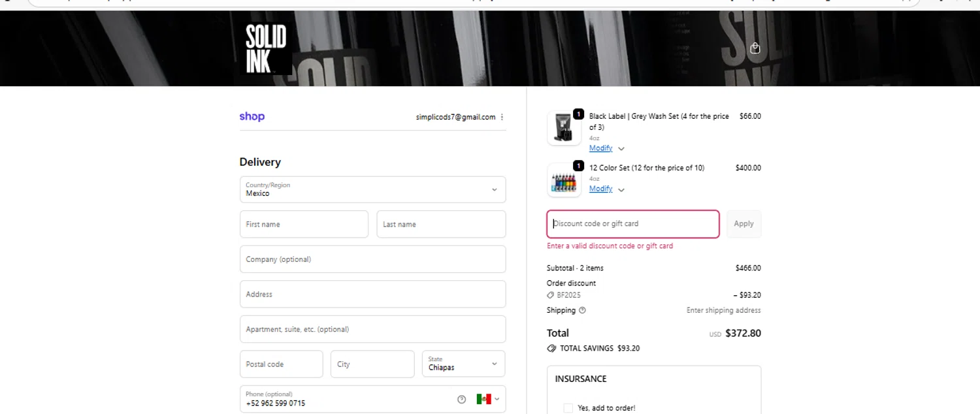This screenshot has height=414, width=980.
Task: Click the 12 Color Set product thumbnail
Action: 564,180
